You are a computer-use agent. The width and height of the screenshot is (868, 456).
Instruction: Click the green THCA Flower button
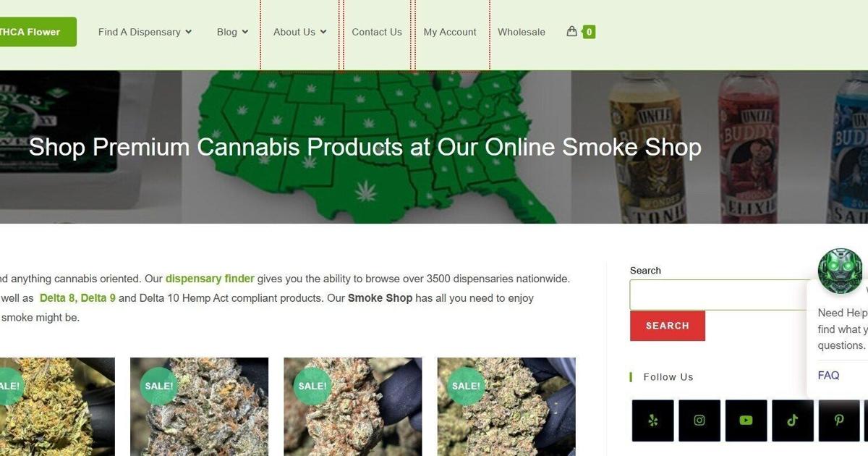[x=36, y=32]
